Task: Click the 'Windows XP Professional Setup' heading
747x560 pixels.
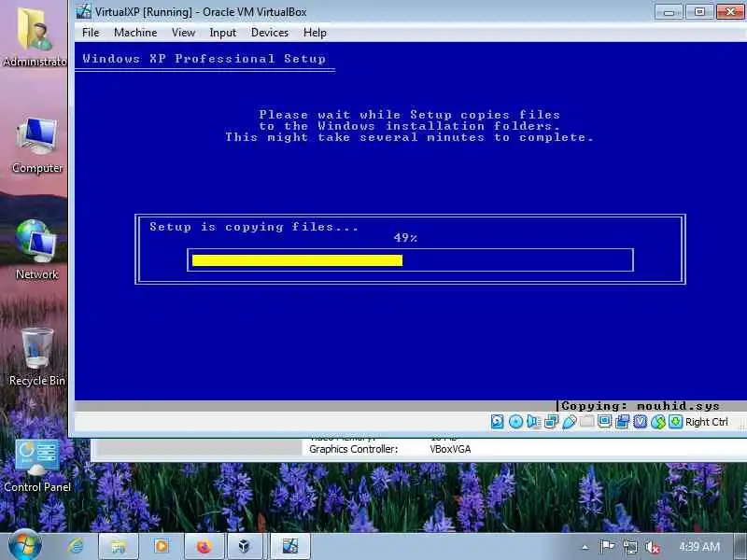Action: pyautogui.click(x=204, y=59)
